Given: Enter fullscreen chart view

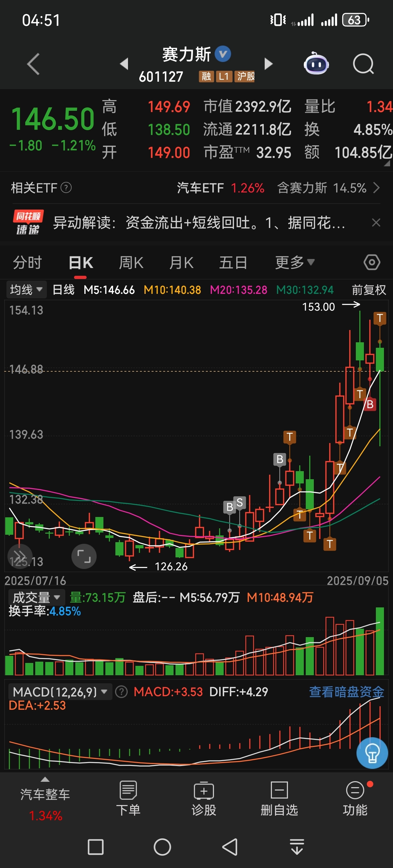Looking at the screenshot, I should pos(84,556).
